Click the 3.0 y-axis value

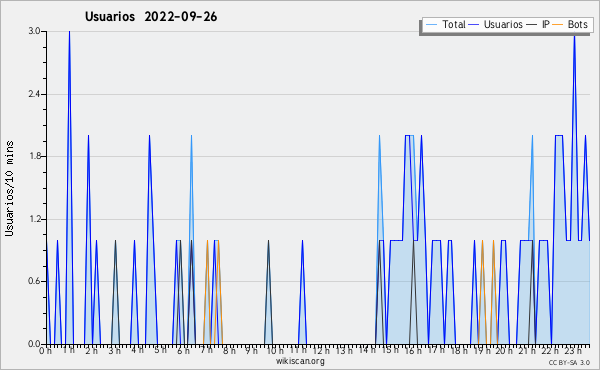pos(34,31)
